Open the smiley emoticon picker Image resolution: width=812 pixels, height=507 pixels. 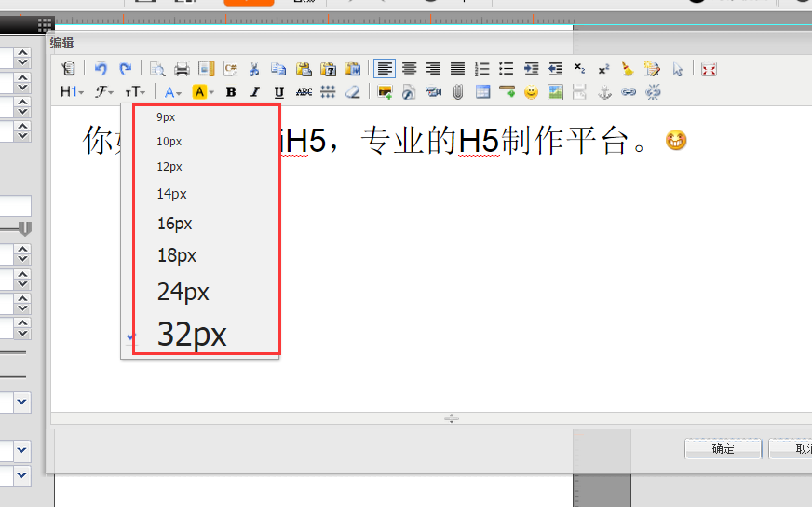click(x=531, y=91)
